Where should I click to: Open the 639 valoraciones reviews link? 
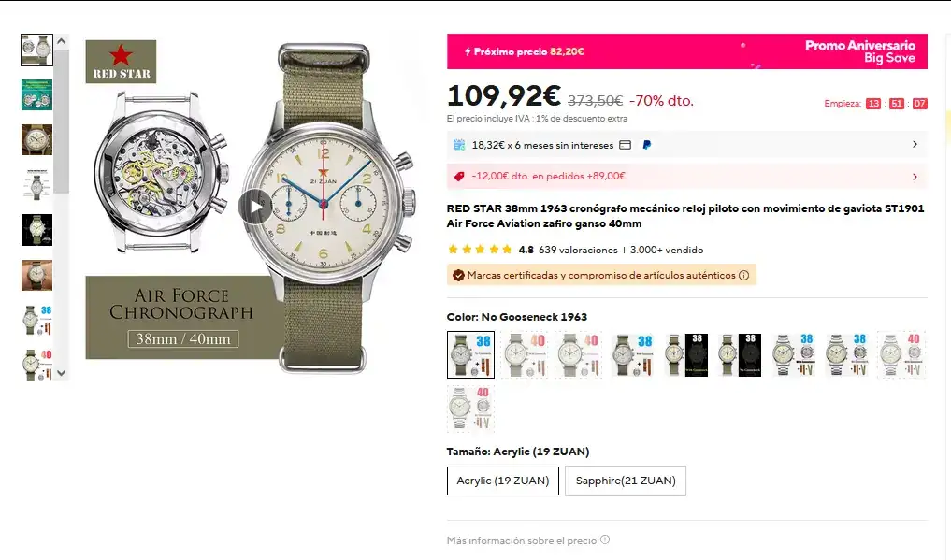pos(578,250)
